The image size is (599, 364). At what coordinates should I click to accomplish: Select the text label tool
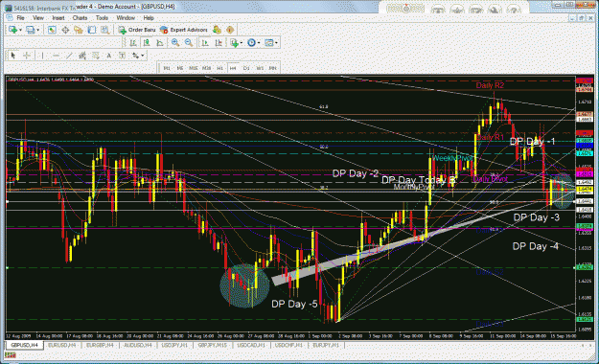(x=122, y=56)
